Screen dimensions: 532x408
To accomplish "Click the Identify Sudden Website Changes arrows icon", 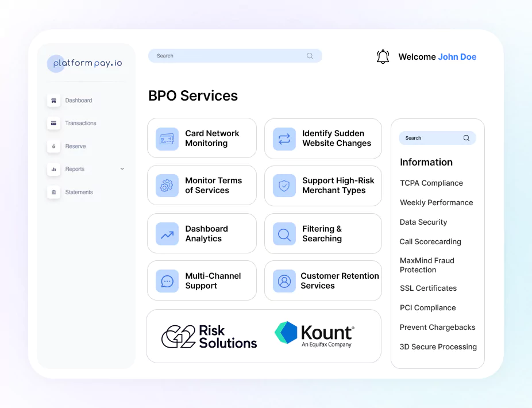I will tap(284, 139).
